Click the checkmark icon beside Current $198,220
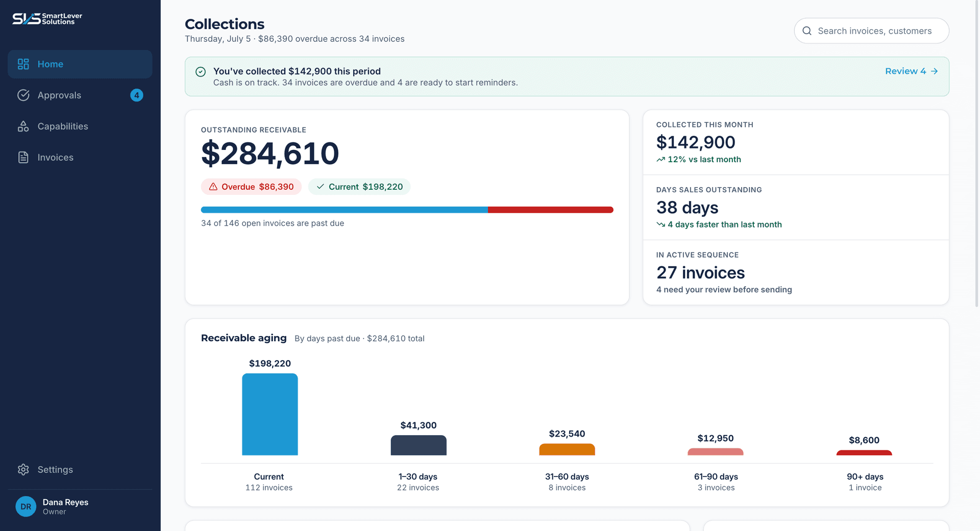The height and width of the screenshot is (531, 980). click(321, 187)
